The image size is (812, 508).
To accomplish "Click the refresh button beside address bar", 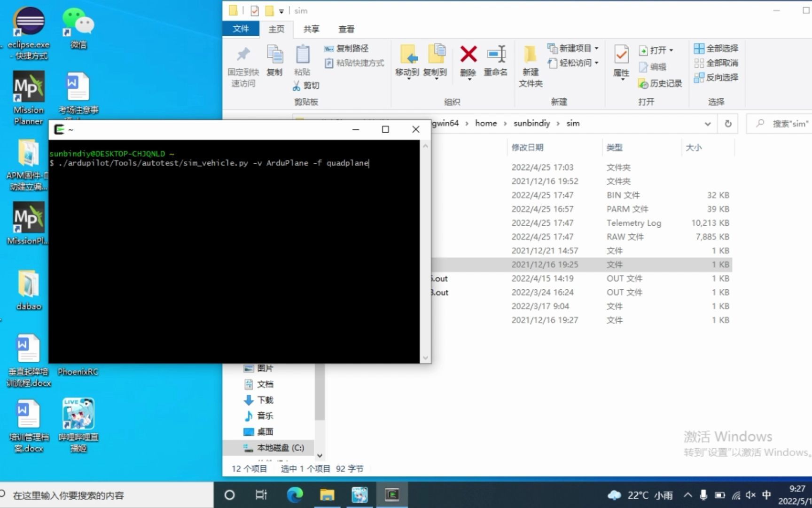I will 728,124.
